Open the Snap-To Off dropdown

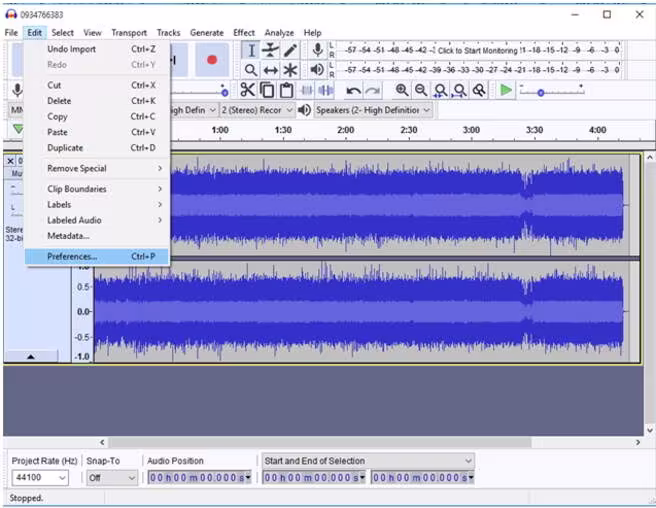[112, 477]
